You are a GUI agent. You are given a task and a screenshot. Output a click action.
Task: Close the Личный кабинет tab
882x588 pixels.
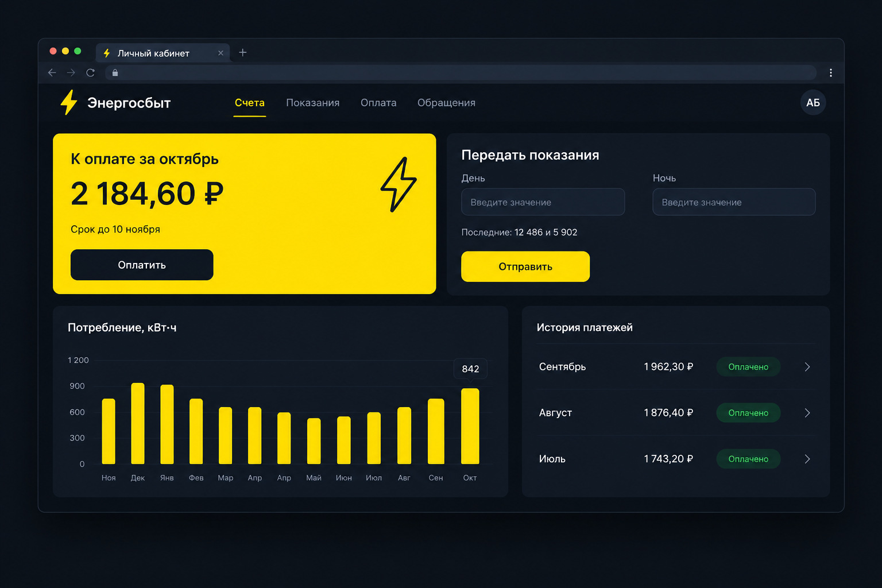tap(220, 53)
